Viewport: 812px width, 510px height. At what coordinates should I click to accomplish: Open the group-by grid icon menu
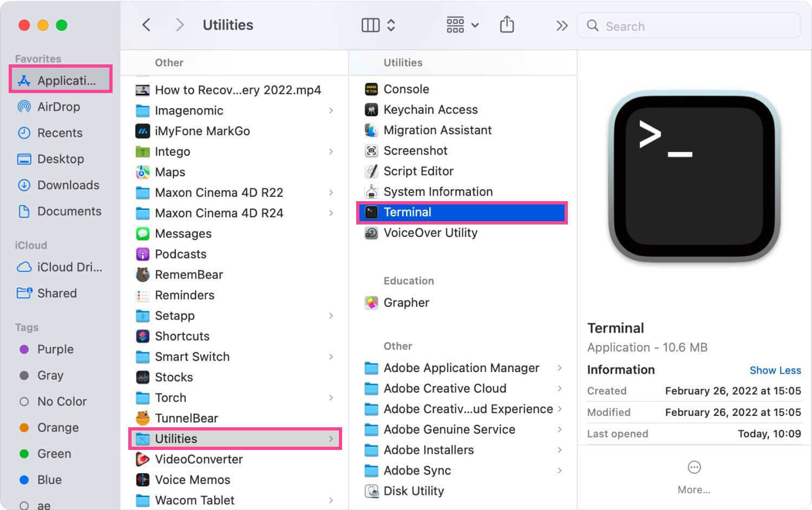click(x=462, y=25)
